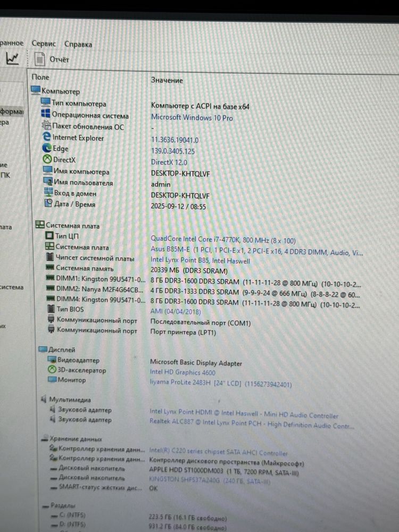
Task: Select the DESKTOP-KHTQLVF computer name value
Action: [180, 174]
